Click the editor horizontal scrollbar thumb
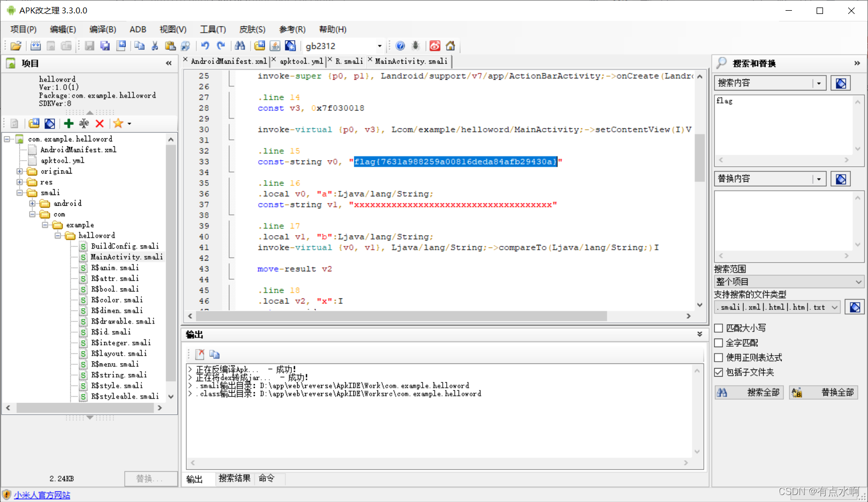 402,316
